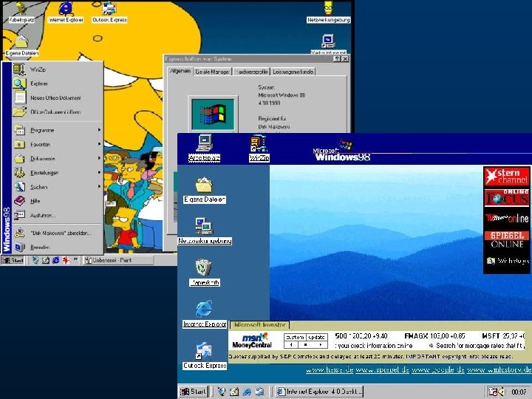The height and width of the screenshot is (399, 532).
Task: Expand the quick launch overflow chevron beside Paint
Action: click(x=75, y=259)
